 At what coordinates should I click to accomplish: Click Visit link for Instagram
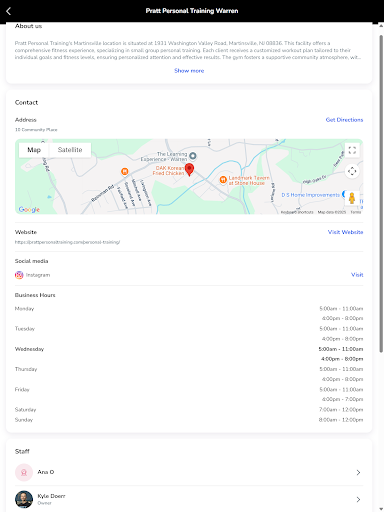(x=357, y=275)
